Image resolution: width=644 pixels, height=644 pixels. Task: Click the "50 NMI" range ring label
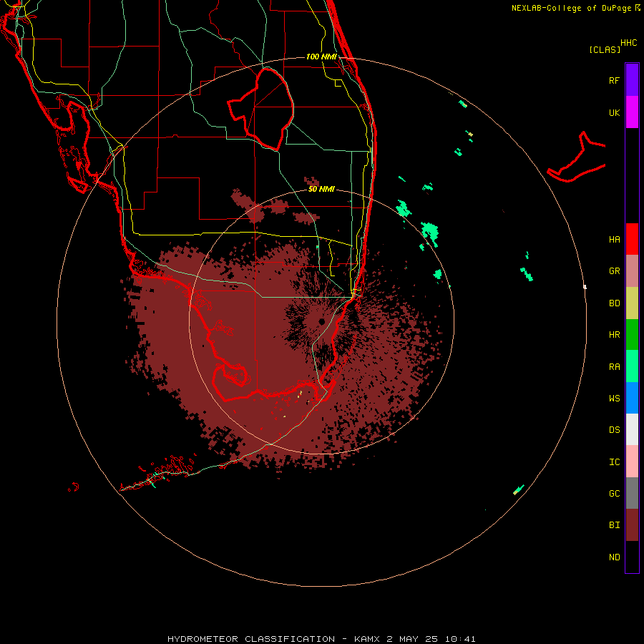321,189
